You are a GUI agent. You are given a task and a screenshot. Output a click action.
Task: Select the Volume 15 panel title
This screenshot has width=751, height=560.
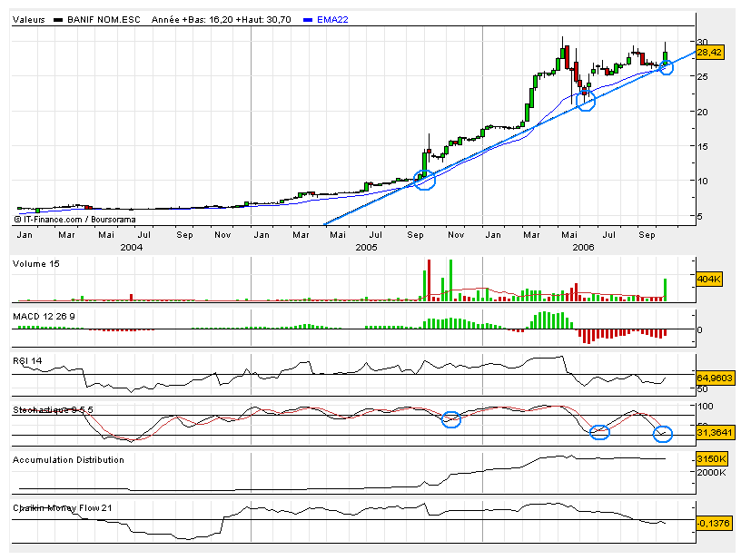36,264
